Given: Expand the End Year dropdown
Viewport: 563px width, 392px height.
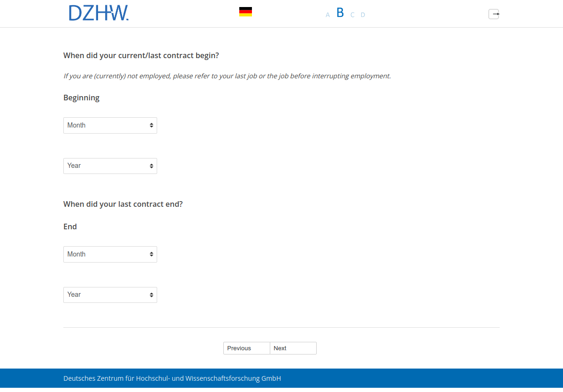Looking at the screenshot, I should pyautogui.click(x=110, y=295).
